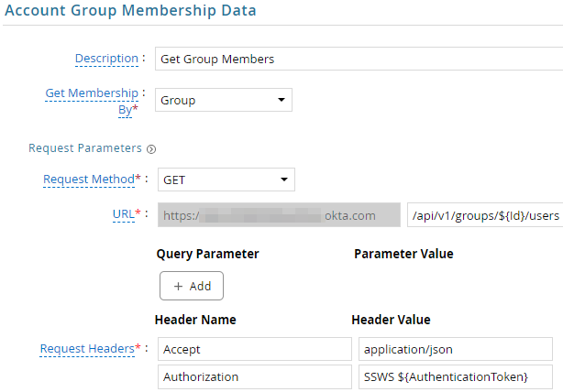Click the Get Membership By dropdown arrow
The image size is (563, 392).
click(x=281, y=100)
